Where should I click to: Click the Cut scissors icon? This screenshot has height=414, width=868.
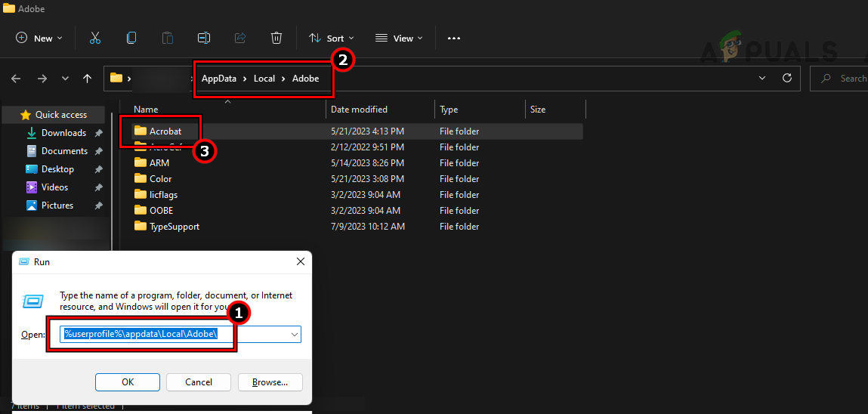[x=94, y=39]
